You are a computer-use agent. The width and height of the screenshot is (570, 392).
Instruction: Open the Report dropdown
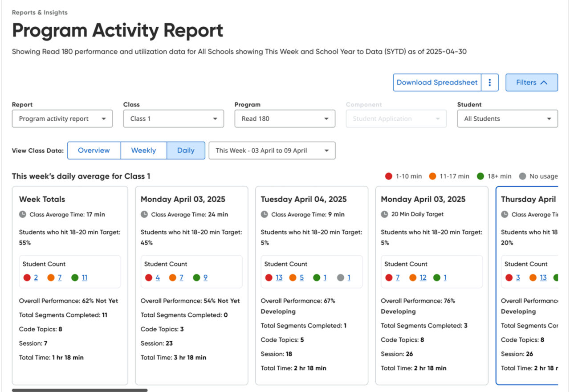tap(62, 119)
